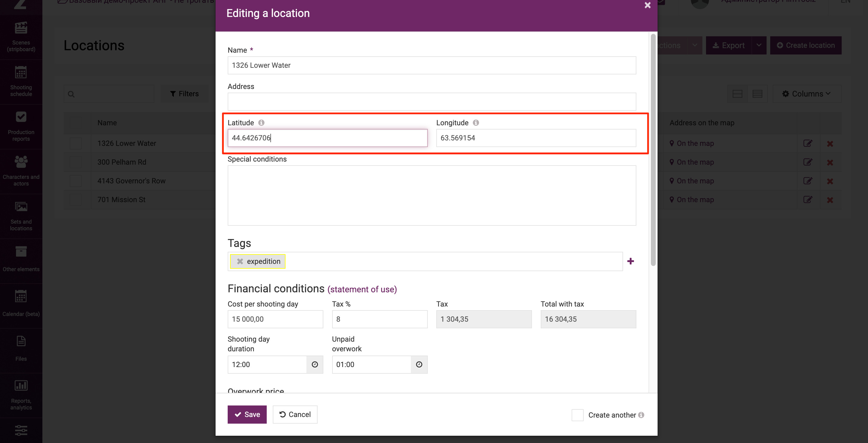Tick the Create another checkbox

click(577, 415)
